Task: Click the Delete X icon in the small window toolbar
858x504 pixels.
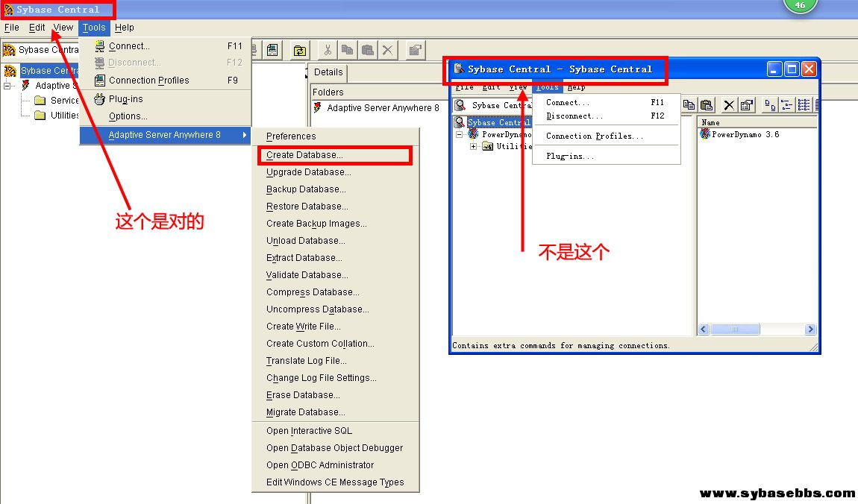Action: coord(728,105)
